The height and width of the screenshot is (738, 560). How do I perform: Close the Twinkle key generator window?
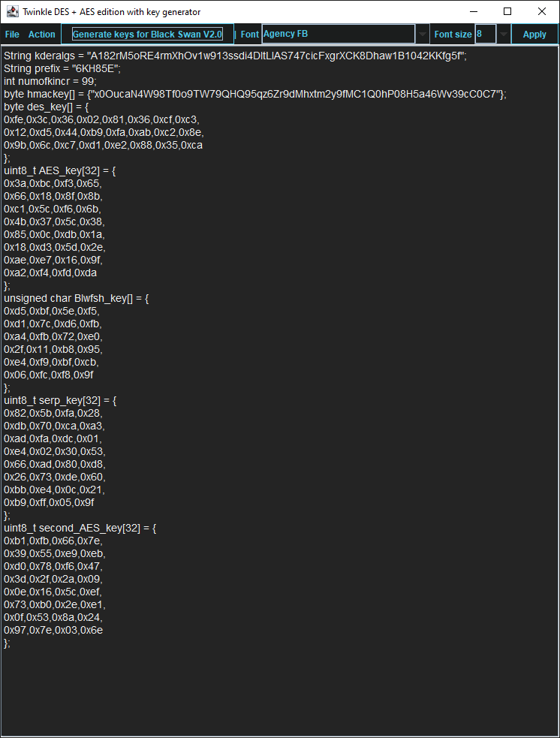pos(542,12)
